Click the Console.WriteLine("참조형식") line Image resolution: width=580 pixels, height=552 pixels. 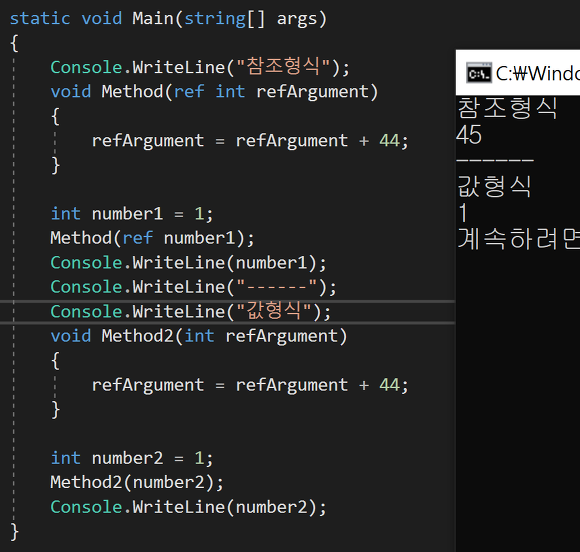pos(200,67)
